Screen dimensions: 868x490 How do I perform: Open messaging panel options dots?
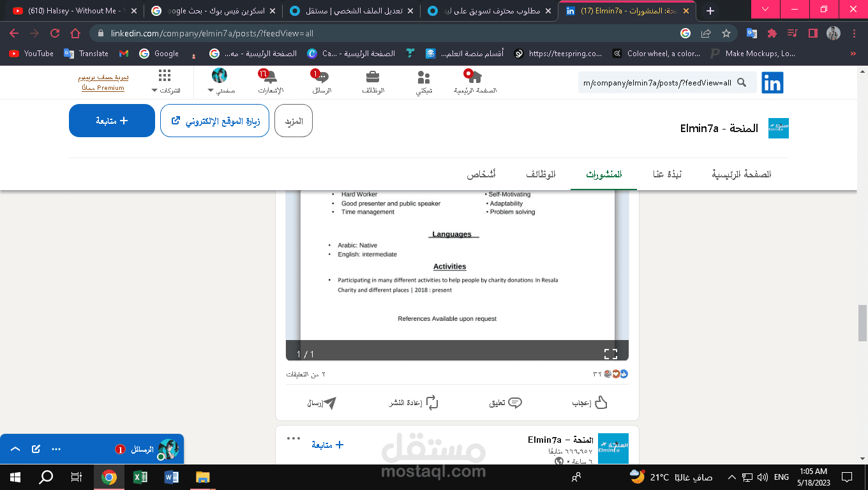pos(57,449)
